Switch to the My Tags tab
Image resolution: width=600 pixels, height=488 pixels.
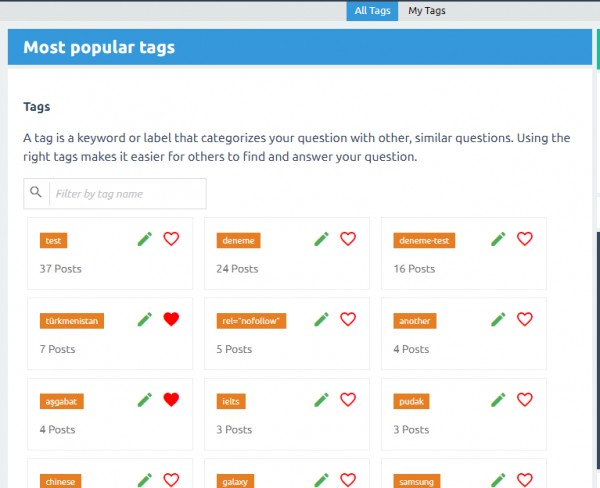[427, 11]
